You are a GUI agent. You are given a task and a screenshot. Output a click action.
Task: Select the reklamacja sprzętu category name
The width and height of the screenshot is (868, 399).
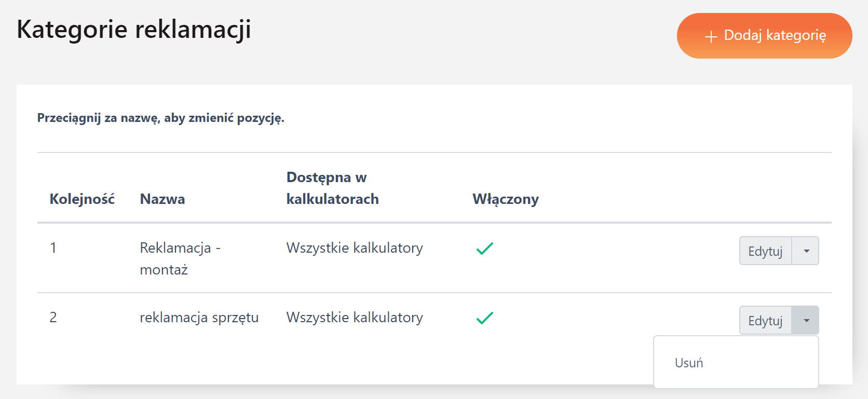point(199,318)
